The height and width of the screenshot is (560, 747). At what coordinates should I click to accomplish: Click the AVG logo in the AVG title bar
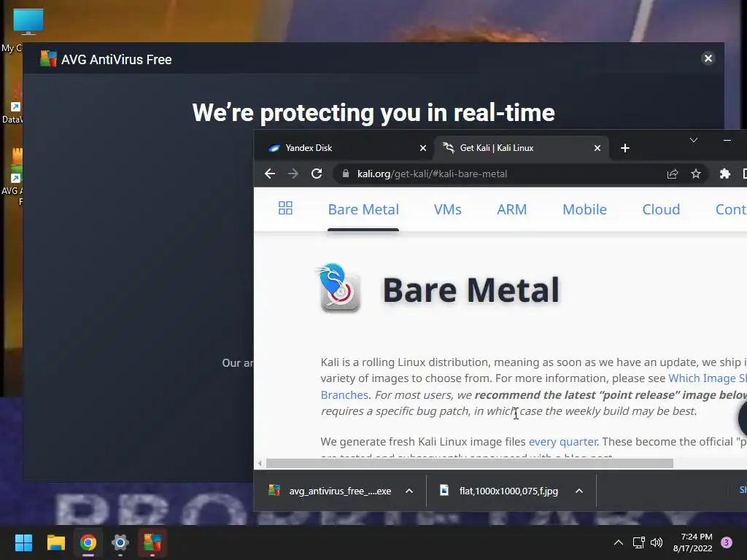coord(48,59)
